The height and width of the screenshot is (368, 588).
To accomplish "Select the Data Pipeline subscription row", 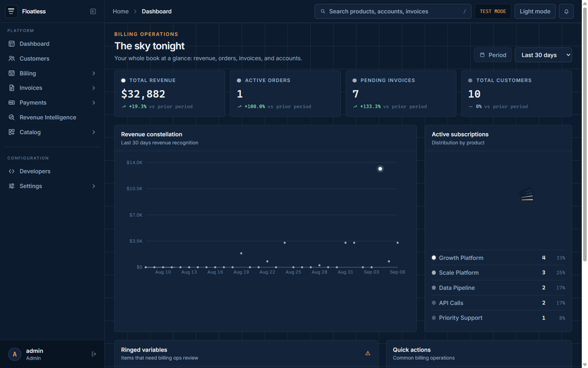I will tap(498, 288).
